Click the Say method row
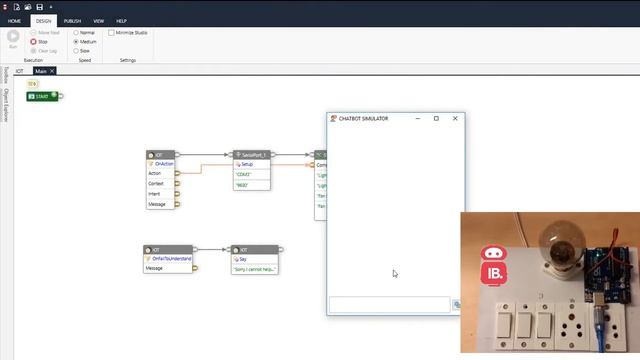 click(x=255, y=259)
